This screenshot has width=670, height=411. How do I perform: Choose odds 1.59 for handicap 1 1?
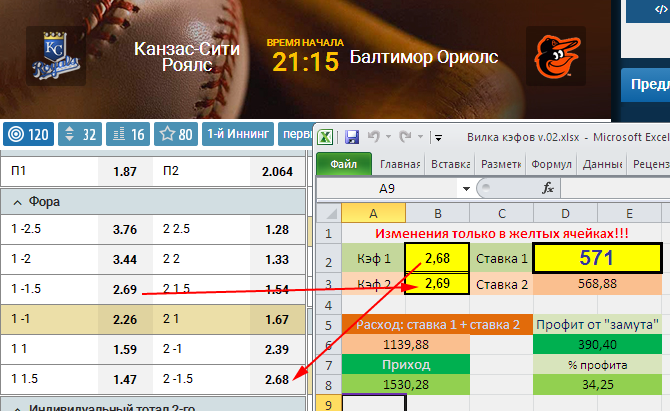(x=125, y=349)
